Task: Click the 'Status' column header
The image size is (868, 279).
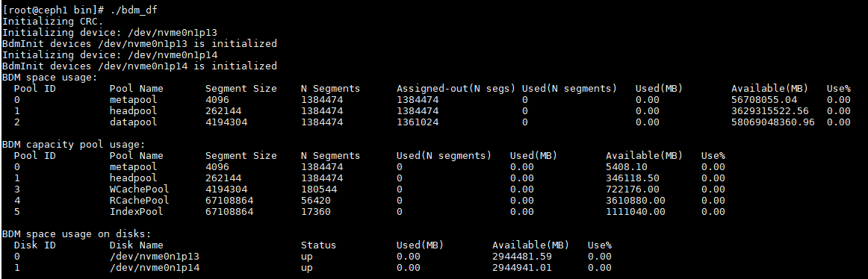Action: (319, 245)
